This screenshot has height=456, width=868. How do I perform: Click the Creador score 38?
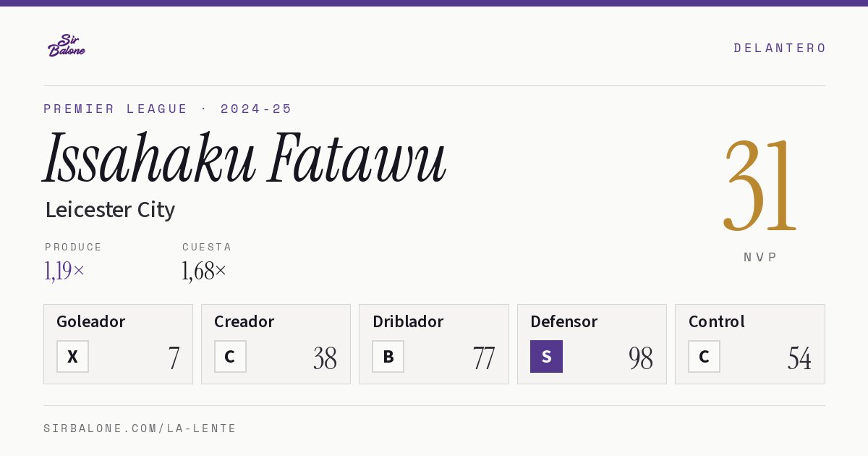pos(325,358)
